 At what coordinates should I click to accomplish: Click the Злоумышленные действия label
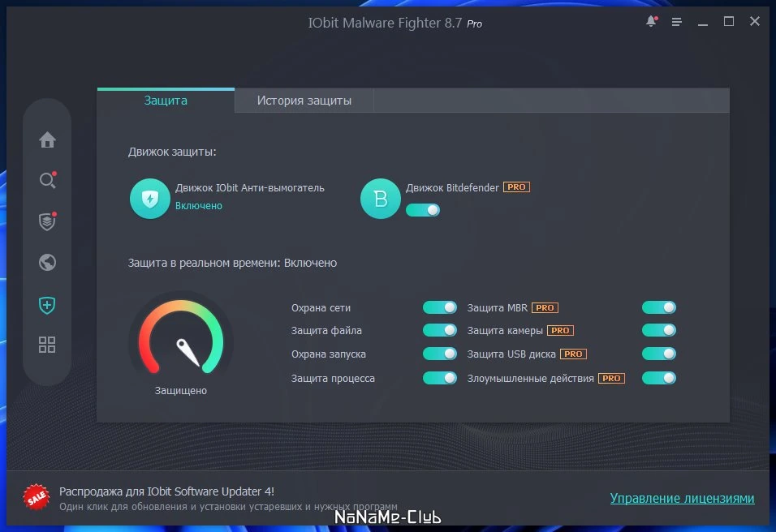pyautogui.click(x=531, y=378)
